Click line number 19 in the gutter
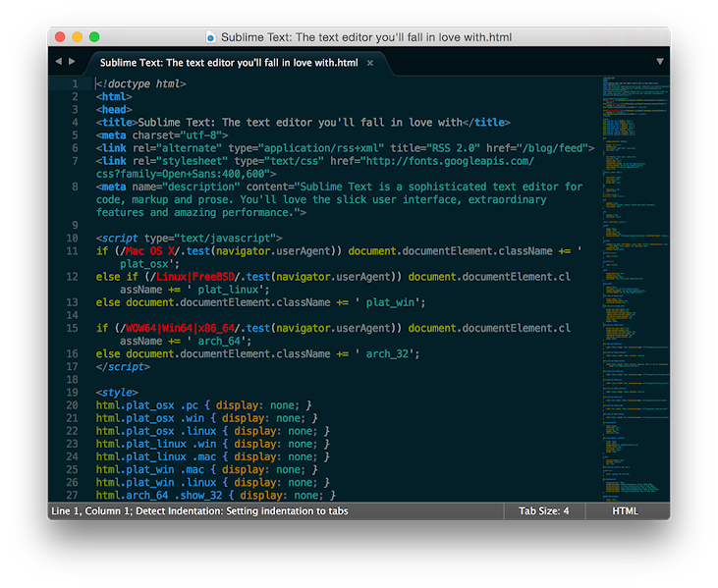 point(73,392)
